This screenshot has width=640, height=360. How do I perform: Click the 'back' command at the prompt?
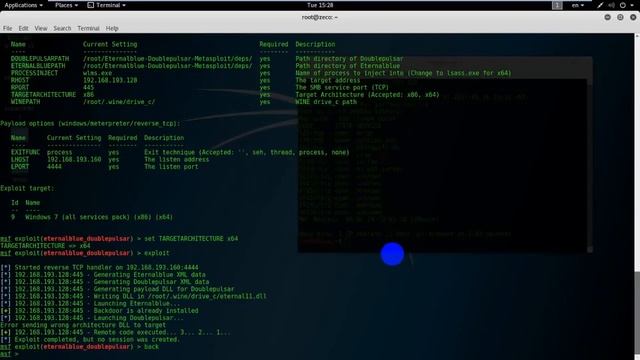tap(151, 347)
